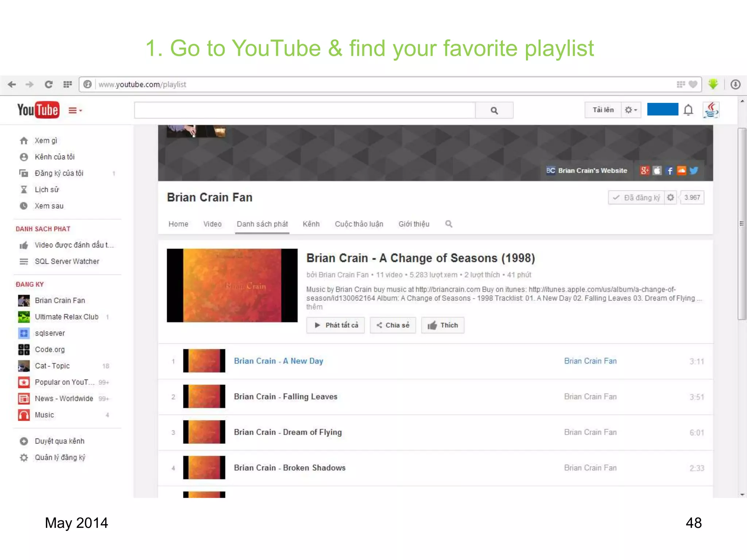
Task: Open the Facebook icon on channel banner
Action: [669, 171]
